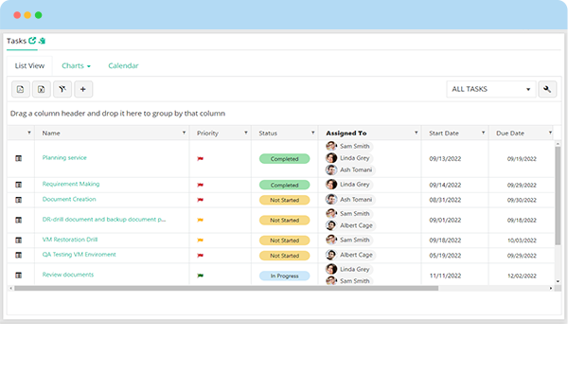This screenshot has height=392, width=568.
Task: Open VM Restoration Drill task link
Action: [70, 240]
